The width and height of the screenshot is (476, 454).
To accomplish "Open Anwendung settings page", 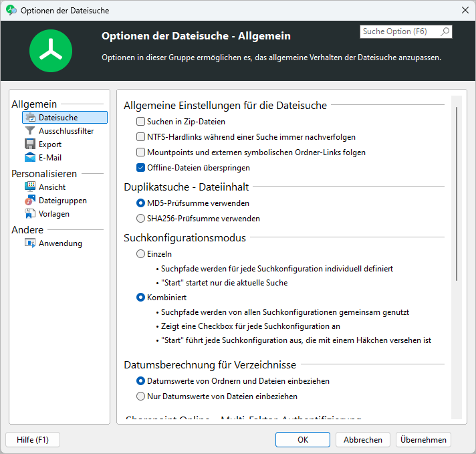I will (60, 243).
